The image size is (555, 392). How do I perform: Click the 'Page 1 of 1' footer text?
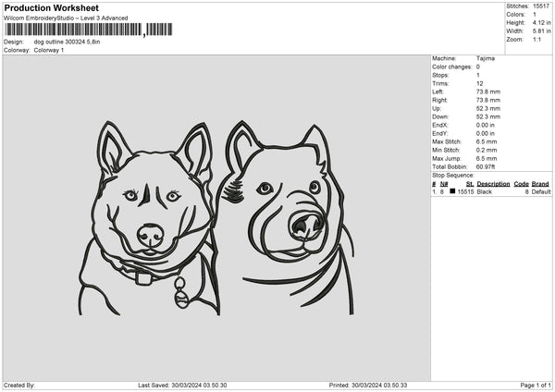pos(536,386)
